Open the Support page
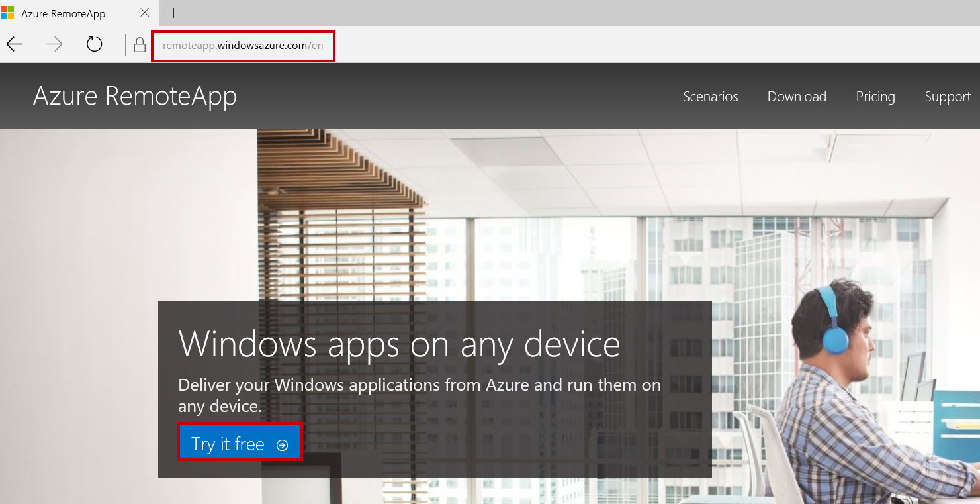 coord(948,97)
